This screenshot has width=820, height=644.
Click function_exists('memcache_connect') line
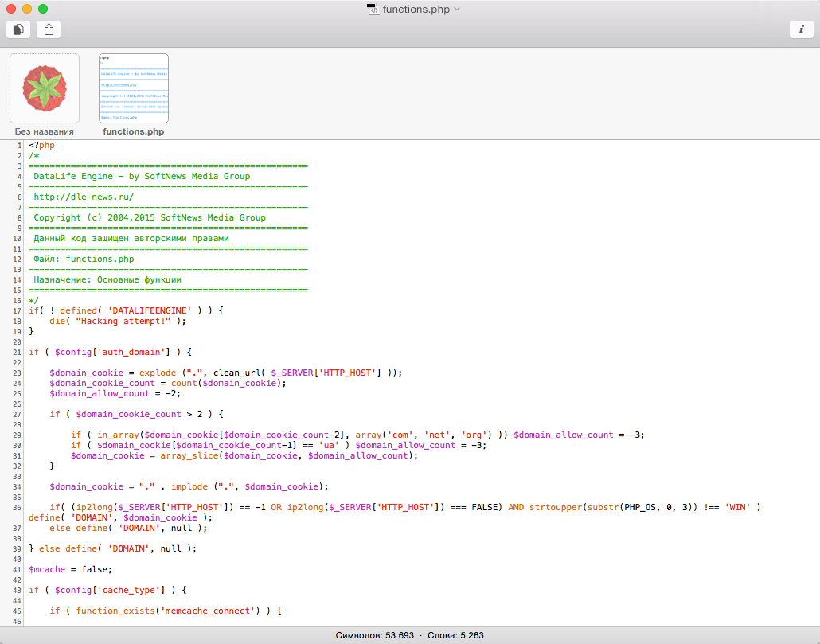pos(166,611)
